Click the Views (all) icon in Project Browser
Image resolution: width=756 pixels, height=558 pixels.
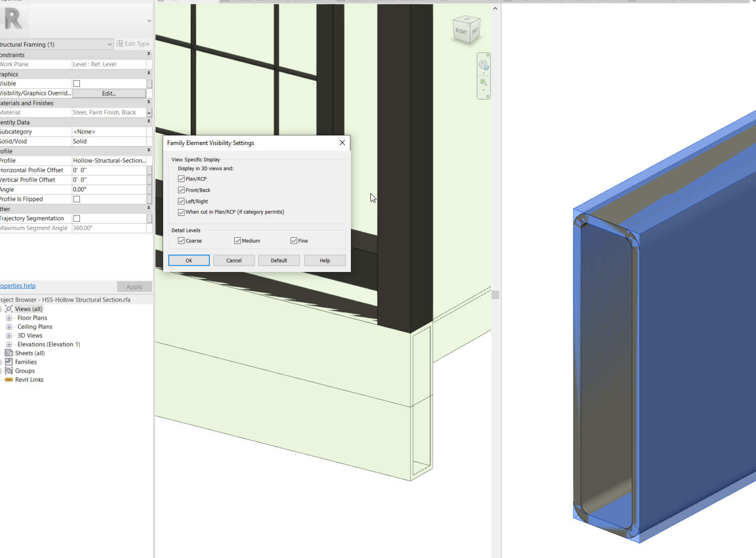click(9, 309)
